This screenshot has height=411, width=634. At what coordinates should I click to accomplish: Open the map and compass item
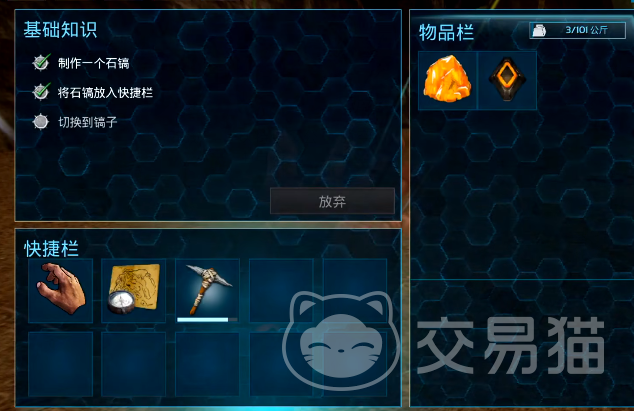(134, 290)
